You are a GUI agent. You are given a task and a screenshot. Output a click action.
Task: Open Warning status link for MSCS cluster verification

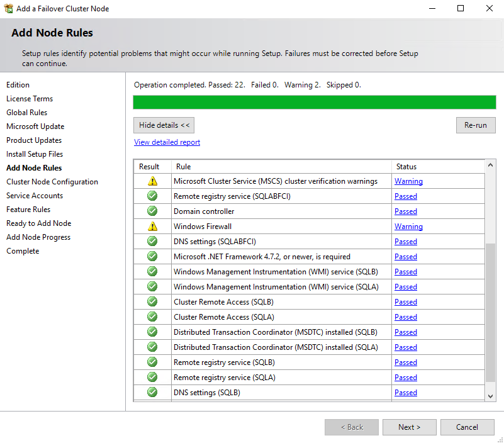point(408,181)
